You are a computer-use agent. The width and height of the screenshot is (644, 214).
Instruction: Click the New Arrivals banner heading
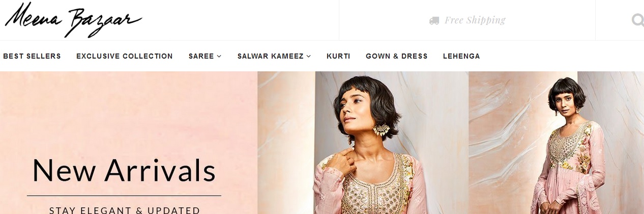[x=124, y=171]
